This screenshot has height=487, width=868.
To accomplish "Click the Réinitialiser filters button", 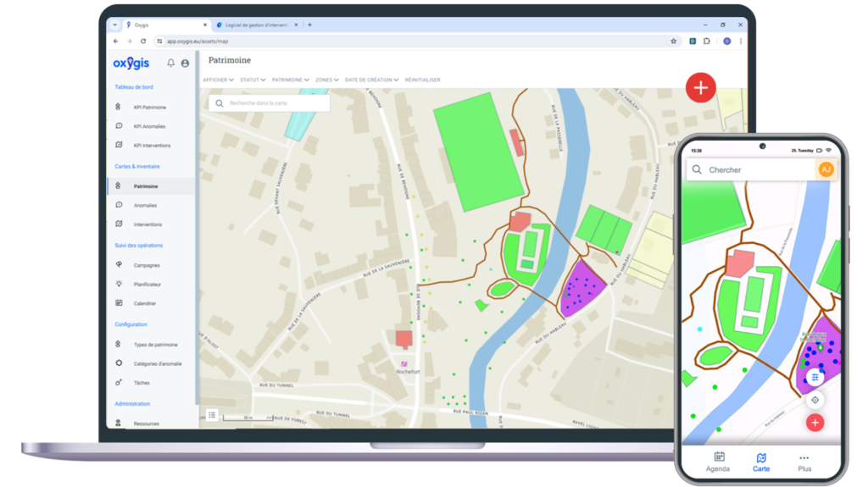I will [422, 80].
